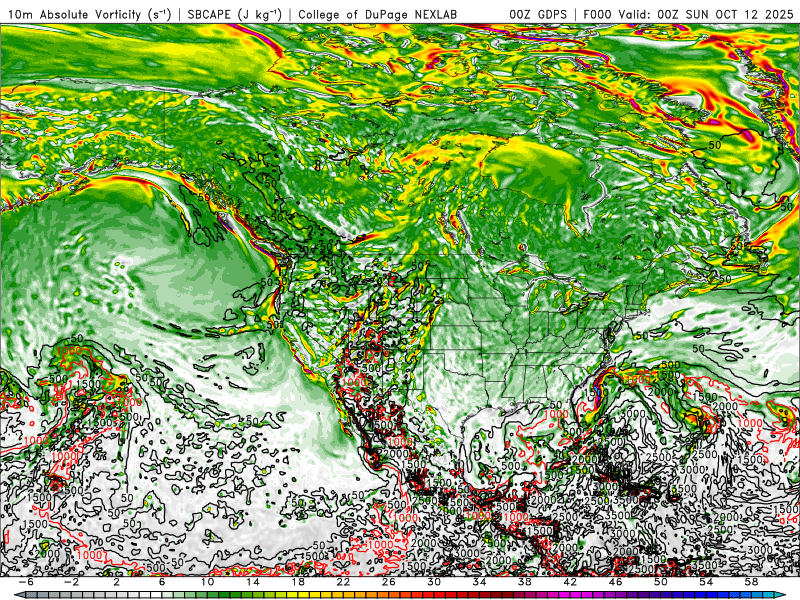800x600 pixels.
Task: Click the right arrow end of the colorbar
Action: pos(780,595)
